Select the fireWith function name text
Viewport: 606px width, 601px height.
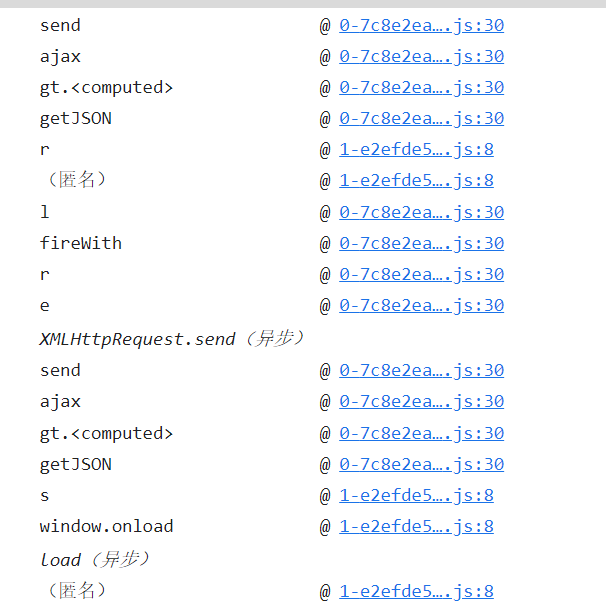pos(81,243)
